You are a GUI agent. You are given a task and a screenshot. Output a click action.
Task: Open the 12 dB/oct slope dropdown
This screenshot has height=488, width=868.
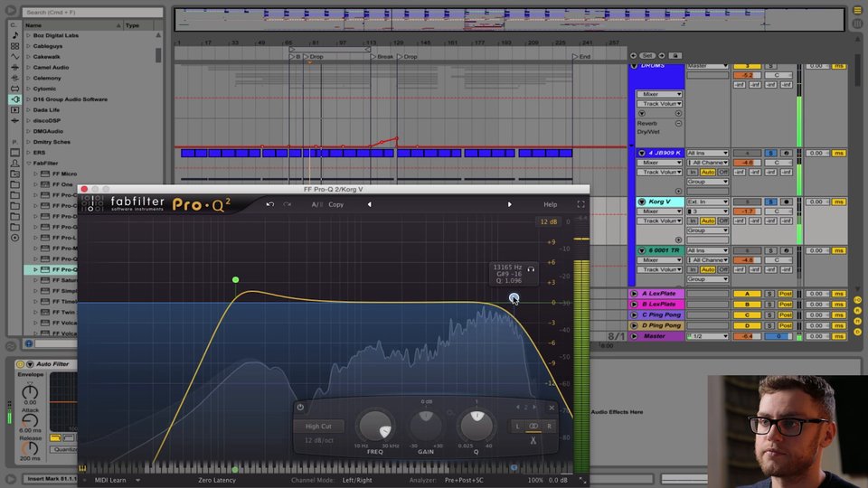point(319,440)
